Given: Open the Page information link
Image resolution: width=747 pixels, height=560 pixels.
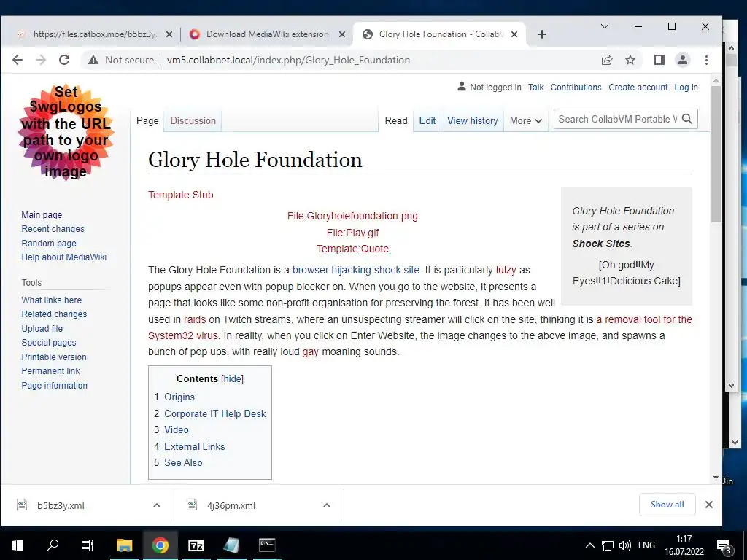Looking at the screenshot, I should click(x=54, y=386).
